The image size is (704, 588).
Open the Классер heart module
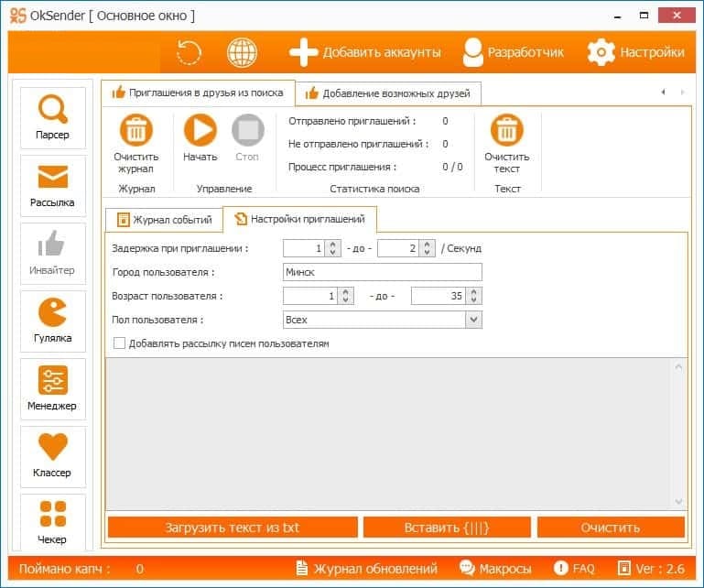52,457
